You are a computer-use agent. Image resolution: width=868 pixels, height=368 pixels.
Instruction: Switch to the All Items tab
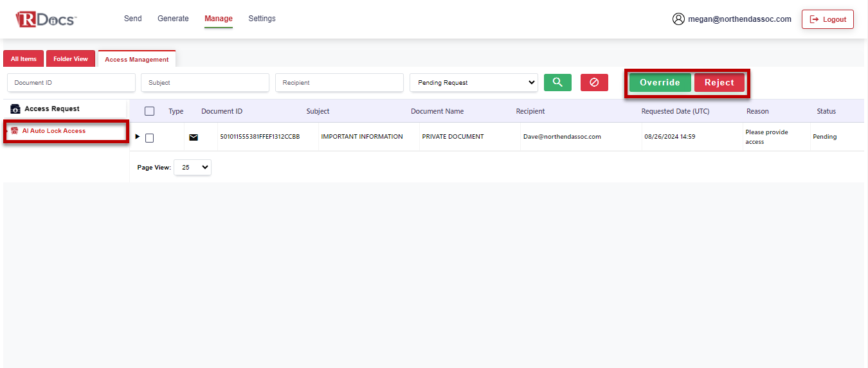pos(23,59)
